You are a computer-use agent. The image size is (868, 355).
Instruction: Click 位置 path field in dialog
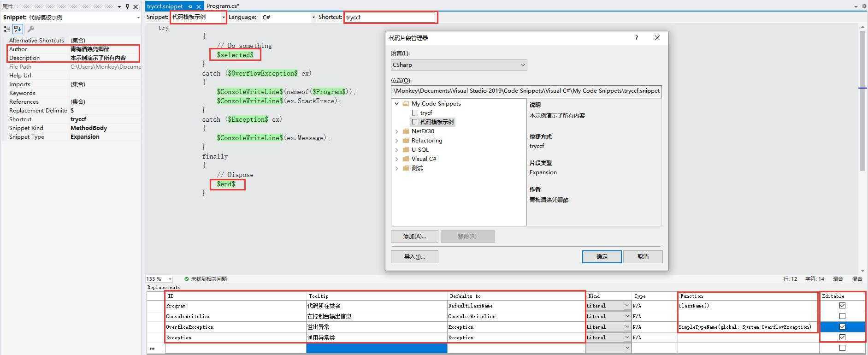pyautogui.click(x=526, y=91)
